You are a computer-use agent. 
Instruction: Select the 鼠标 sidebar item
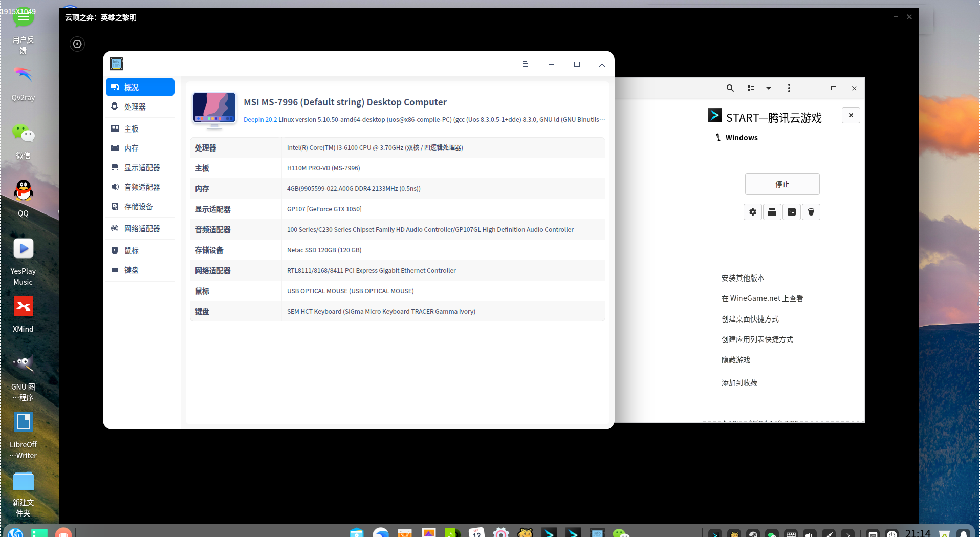tap(140, 250)
